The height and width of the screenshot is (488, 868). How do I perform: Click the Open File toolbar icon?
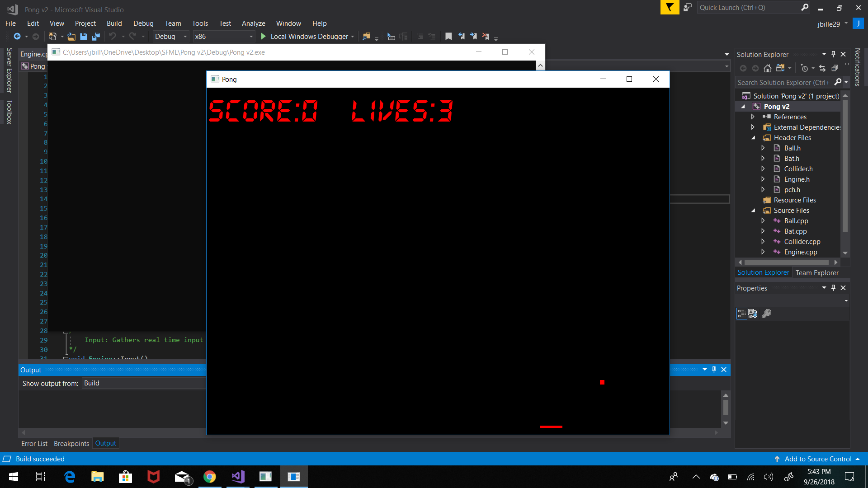coord(71,37)
